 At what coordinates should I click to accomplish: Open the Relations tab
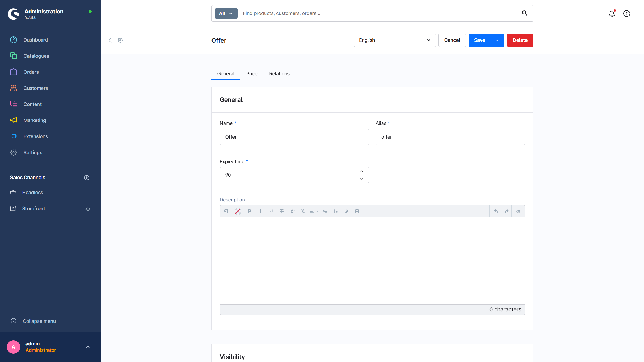point(279,74)
